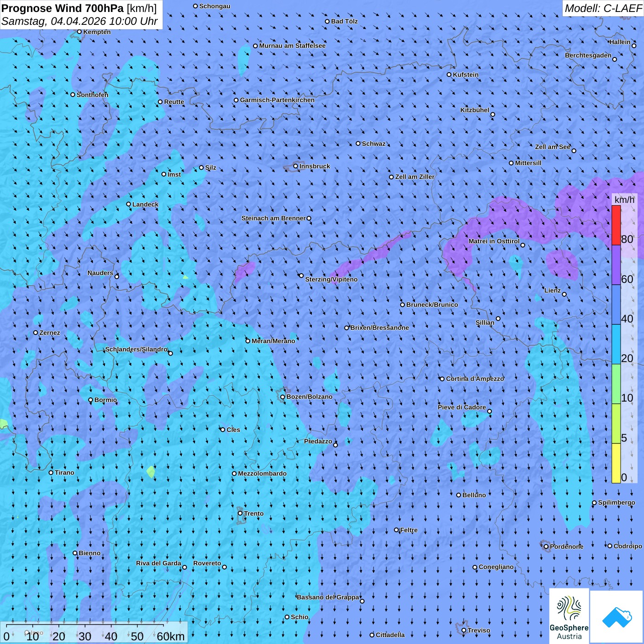The height and width of the screenshot is (644, 644).
Task: Select the purple segment of the wind legend
Action: tap(616, 265)
